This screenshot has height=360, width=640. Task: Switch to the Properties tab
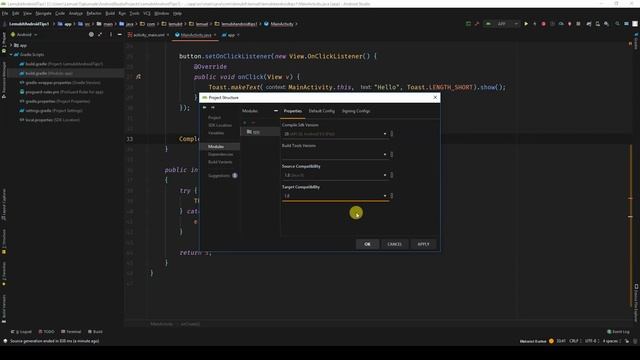[x=293, y=111]
